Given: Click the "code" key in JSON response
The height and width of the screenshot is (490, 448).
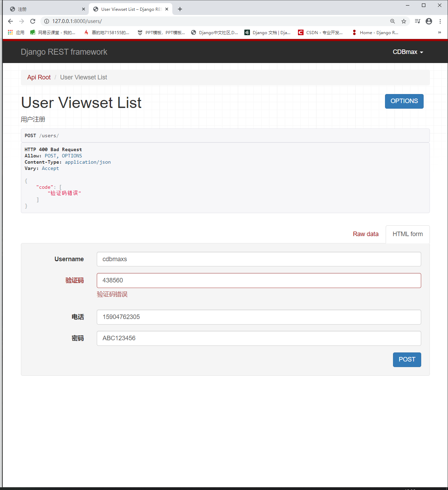Looking at the screenshot, I should 45,187.
